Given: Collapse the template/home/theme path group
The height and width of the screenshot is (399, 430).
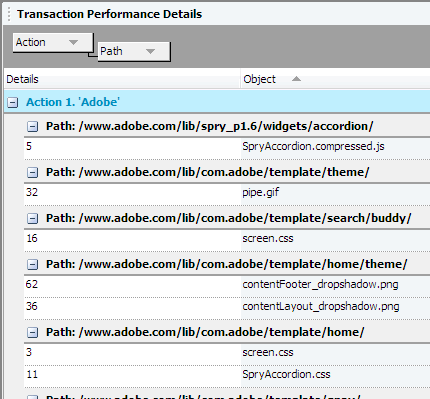Looking at the screenshot, I should (32, 264).
